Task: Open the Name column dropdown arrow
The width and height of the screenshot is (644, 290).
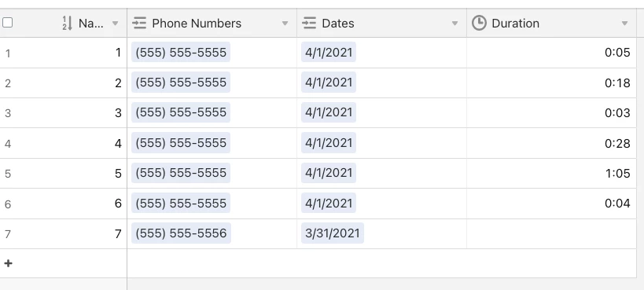Action: click(116, 24)
